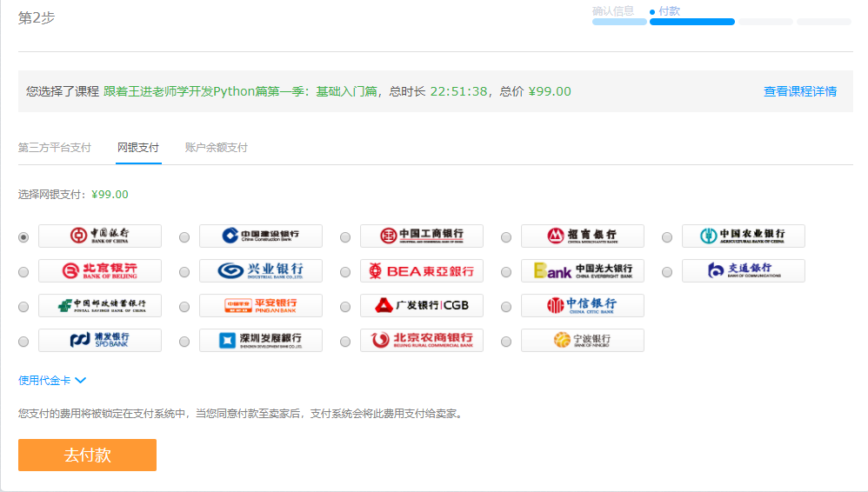
Task: Expand the 使用代金卡 voucher section
Action: pyautogui.click(x=52, y=380)
